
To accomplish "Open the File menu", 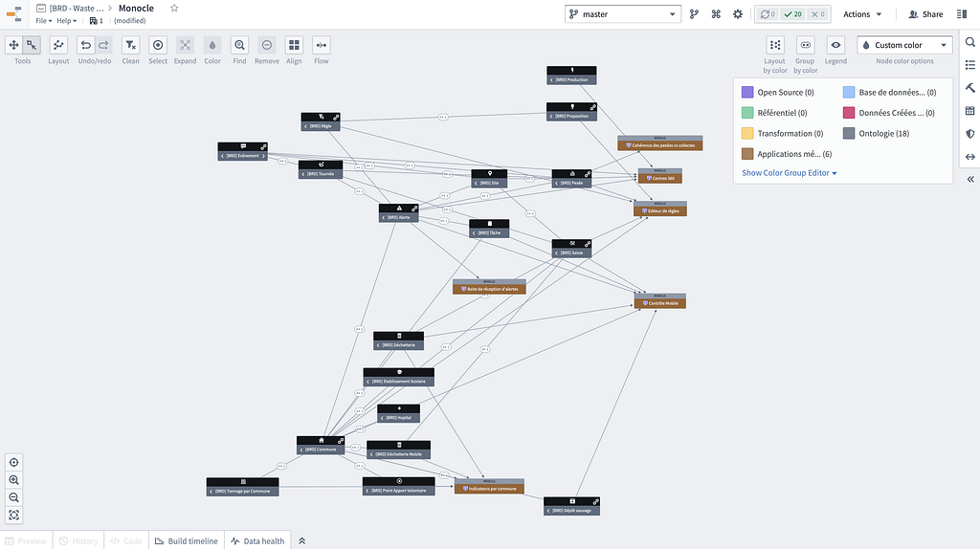I will [43, 21].
